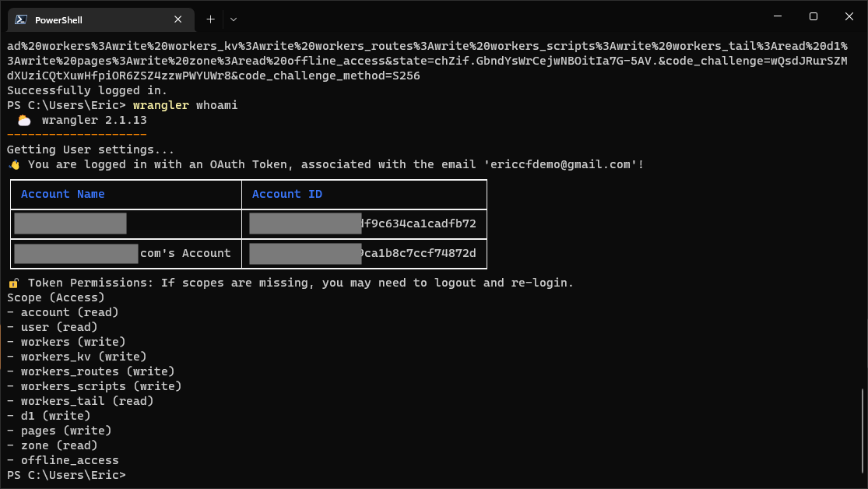Open a new terminal tab
Viewport: 868px width, 489px height.
210,19
